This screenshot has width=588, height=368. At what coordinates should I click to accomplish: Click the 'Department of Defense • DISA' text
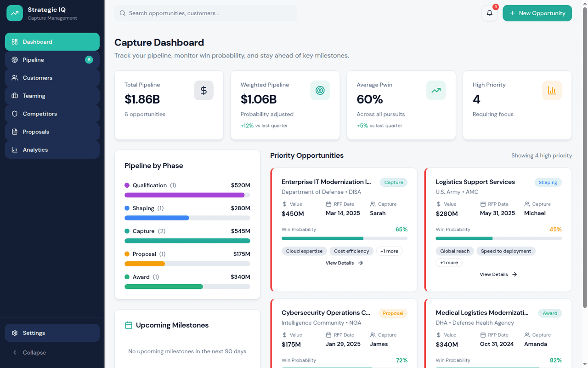(x=322, y=192)
